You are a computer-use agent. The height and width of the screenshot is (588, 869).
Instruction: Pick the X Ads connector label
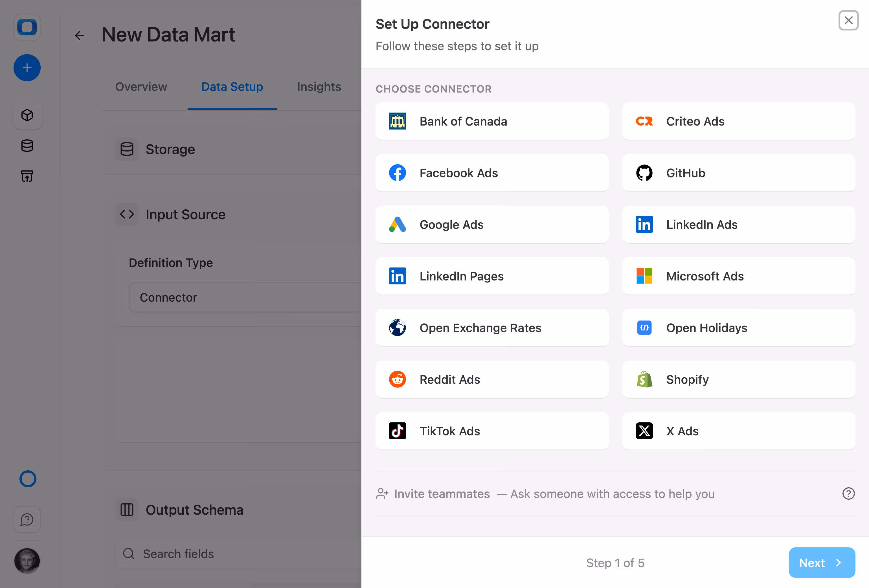[x=683, y=431]
